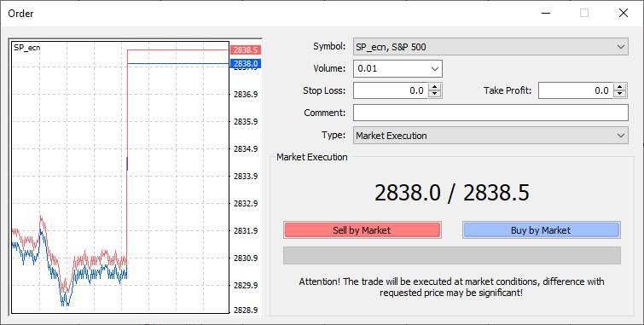Click the Volume field value 0.01
Viewport: 644px width, 325px height.
(368, 68)
